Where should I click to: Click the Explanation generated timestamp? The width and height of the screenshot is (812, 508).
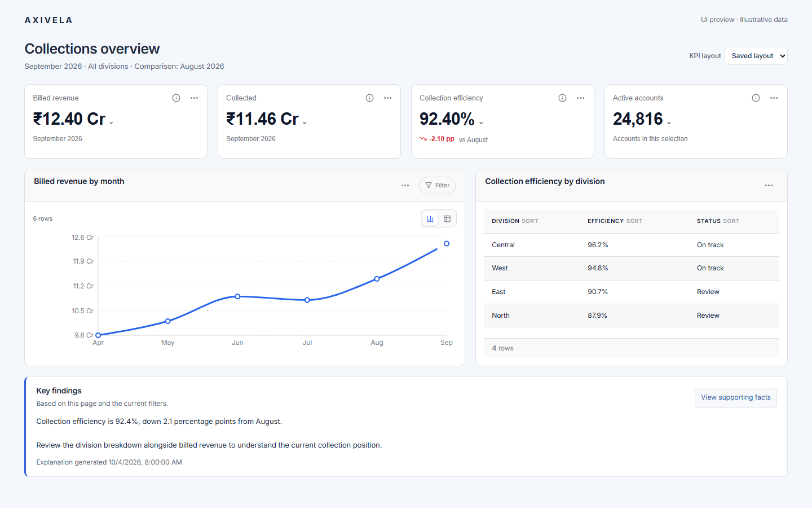point(109,462)
